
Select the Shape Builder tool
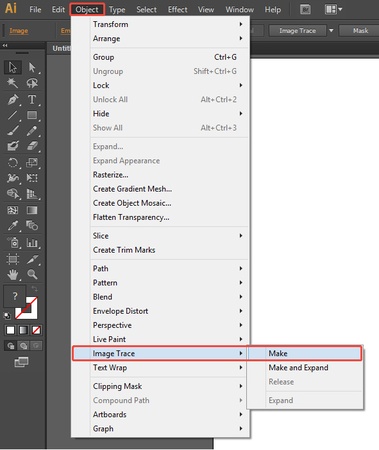tap(13, 194)
